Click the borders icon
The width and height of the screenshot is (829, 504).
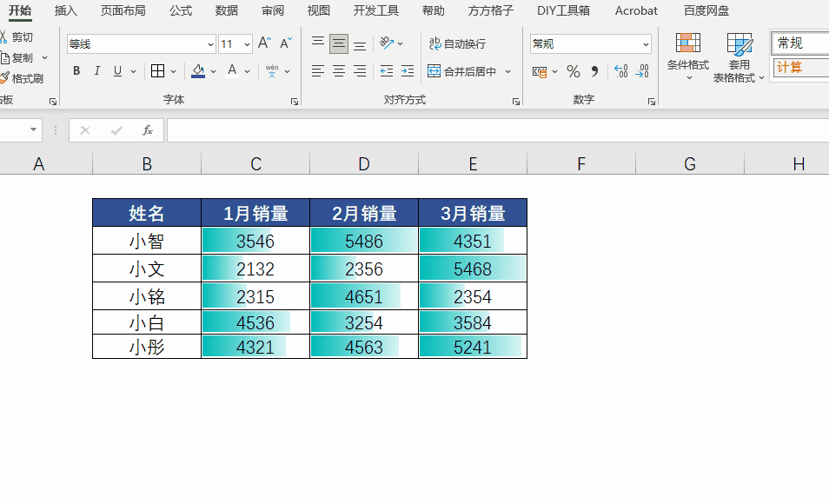157,71
